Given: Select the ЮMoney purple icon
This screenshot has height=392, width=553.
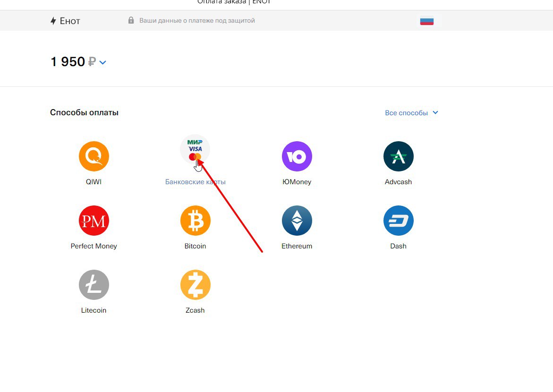Looking at the screenshot, I should click(x=297, y=156).
